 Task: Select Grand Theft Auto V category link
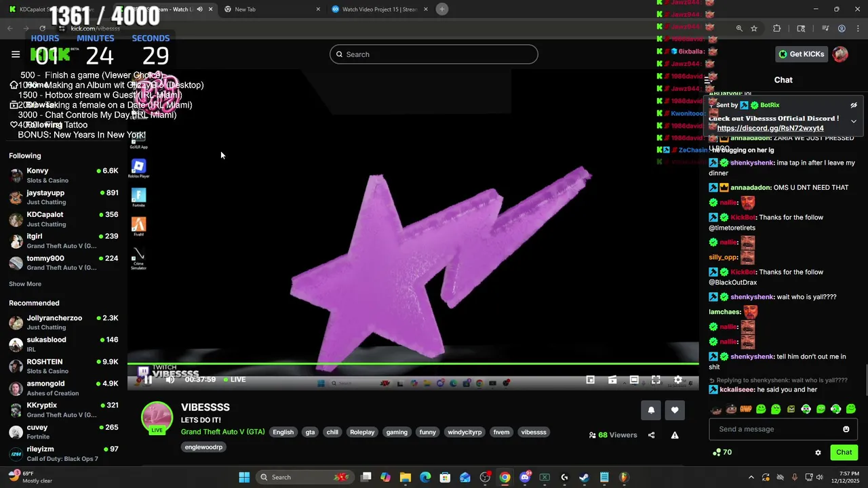(x=222, y=432)
